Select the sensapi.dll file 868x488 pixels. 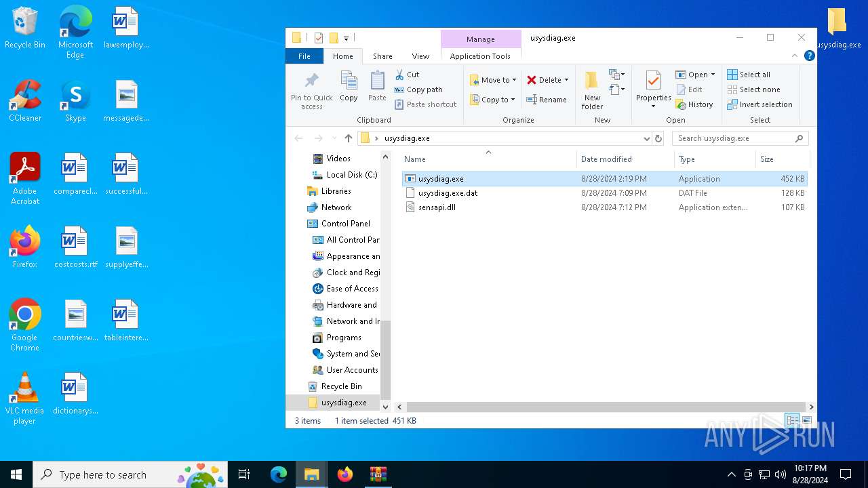click(x=604, y=207)
